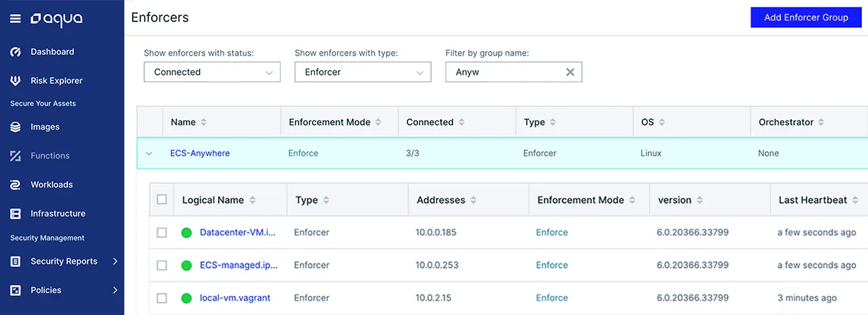
Task: Click the Security Reports document icon
Action: [x=15, y=262]
